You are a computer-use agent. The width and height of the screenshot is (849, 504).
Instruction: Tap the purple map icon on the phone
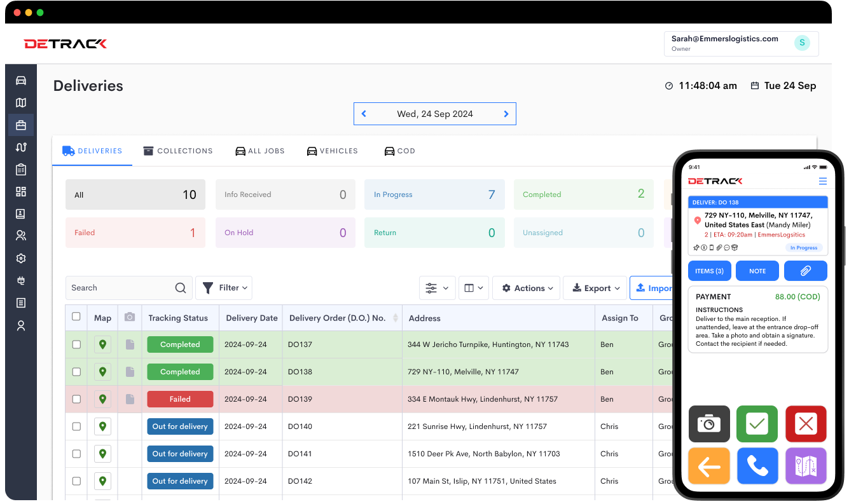tap(806, 466)
